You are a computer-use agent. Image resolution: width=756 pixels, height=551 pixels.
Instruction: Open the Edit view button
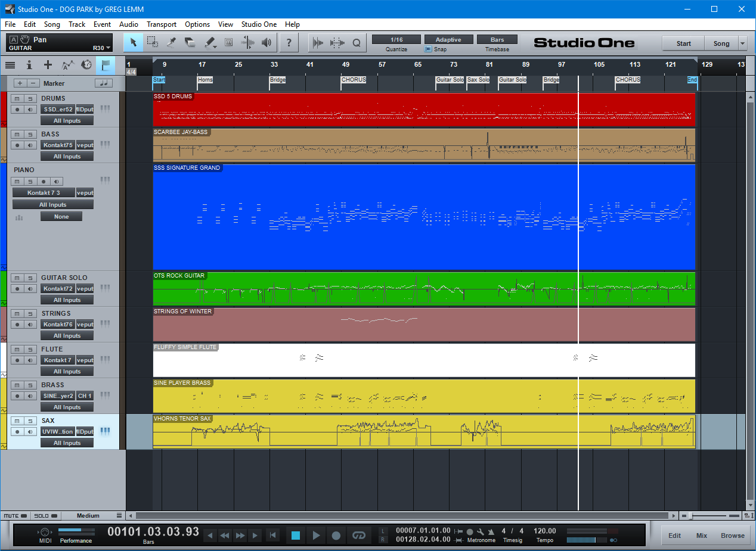(674, 536)
